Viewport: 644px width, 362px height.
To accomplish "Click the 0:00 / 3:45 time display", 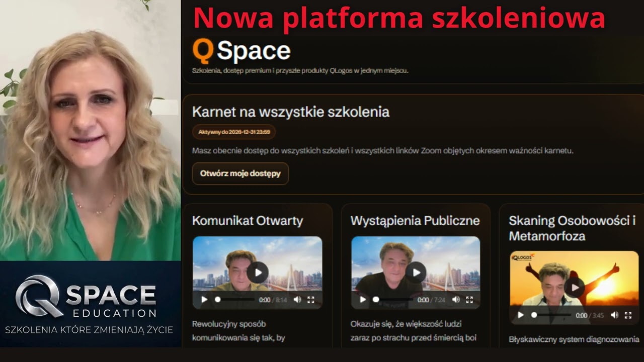I will (590, 315).
